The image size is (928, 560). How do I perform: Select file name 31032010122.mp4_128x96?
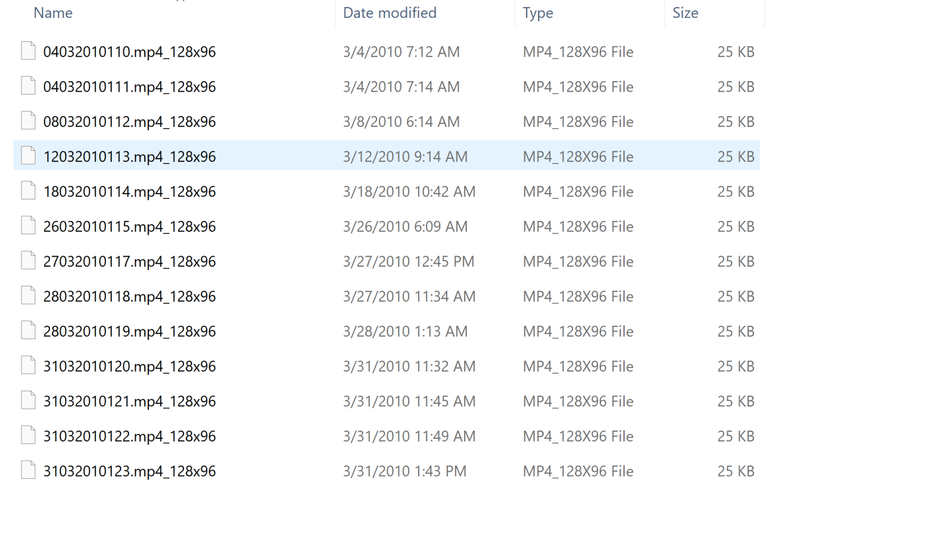point(129,436)
